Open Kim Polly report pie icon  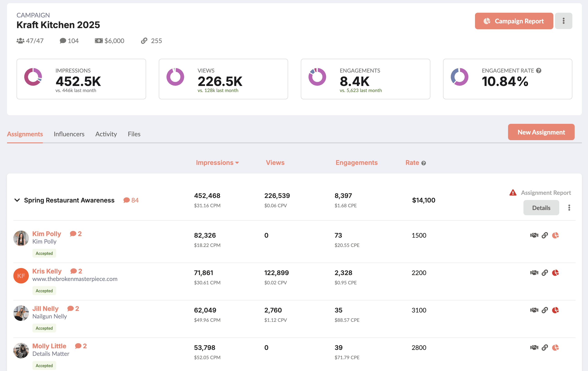coord(556,235)
